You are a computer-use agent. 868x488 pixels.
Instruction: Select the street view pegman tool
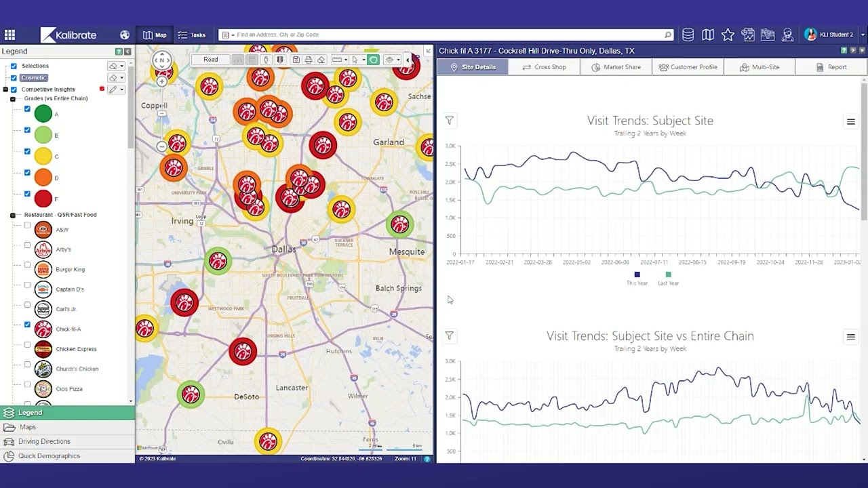pyautogui.click(x=267, y=60)
